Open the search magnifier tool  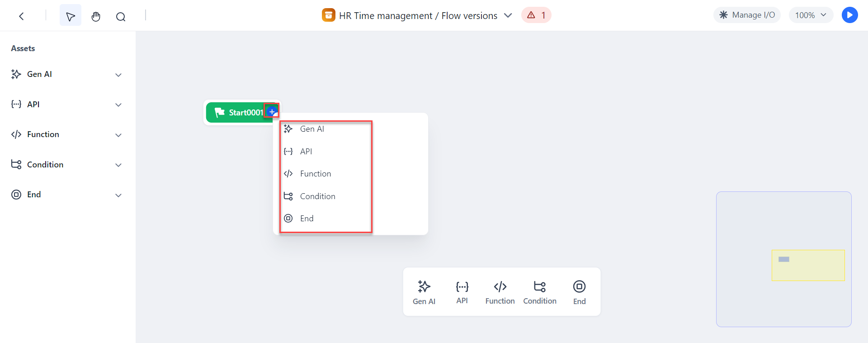click(x=121, y=17)
